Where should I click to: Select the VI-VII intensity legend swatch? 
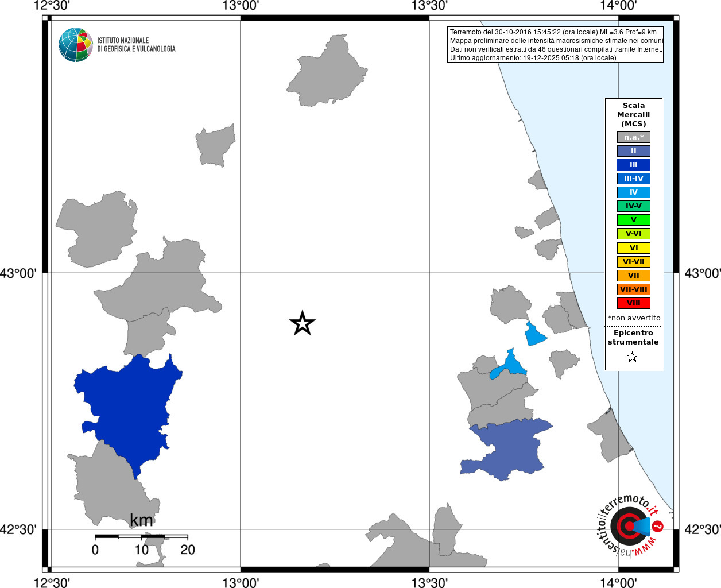(x=634, y=262)
